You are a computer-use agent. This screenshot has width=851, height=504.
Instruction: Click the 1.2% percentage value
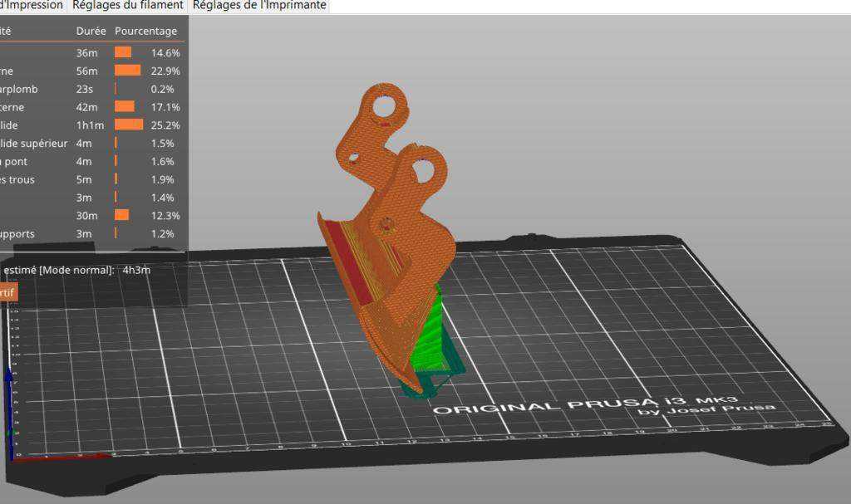162,233
